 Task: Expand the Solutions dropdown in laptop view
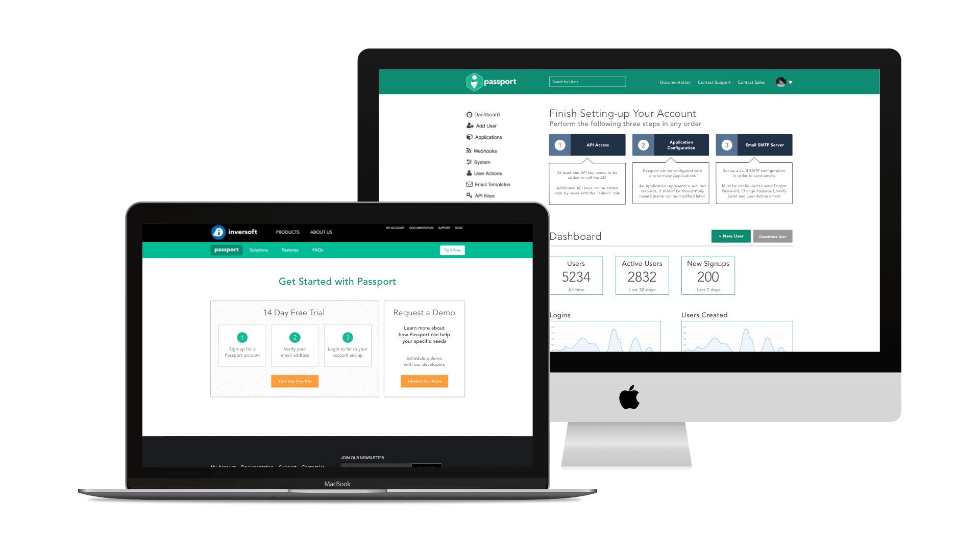[258, 249]
